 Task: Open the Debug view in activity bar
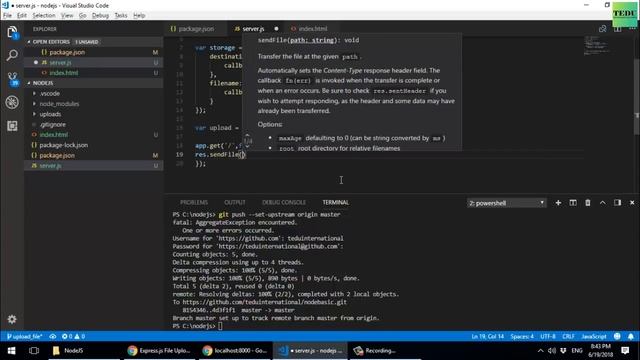(12, 102)
